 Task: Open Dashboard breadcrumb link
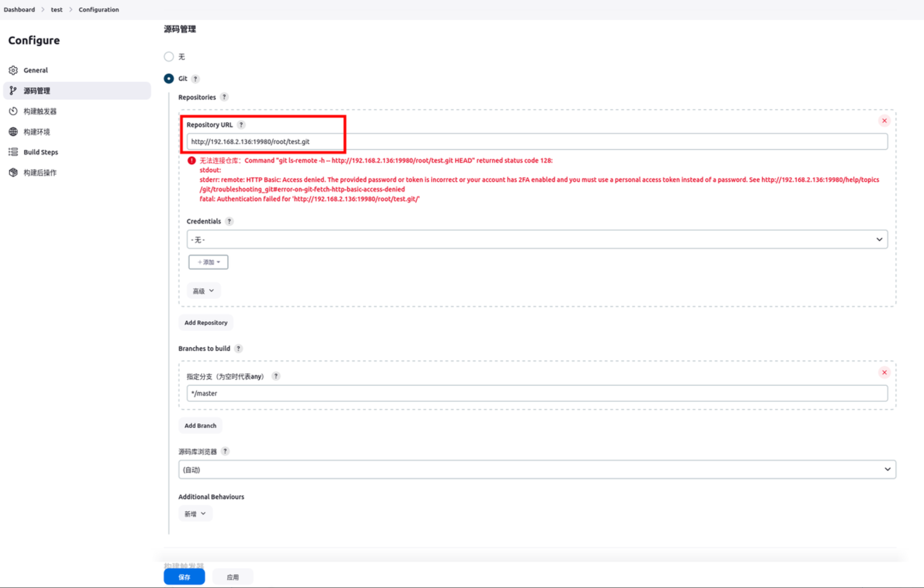(19, 10)
